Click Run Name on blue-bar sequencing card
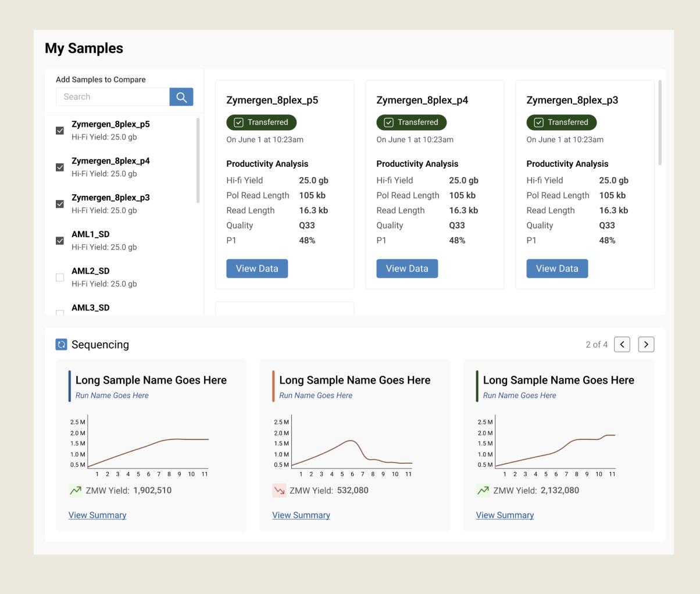Image resolution: width=700 pixels, height=594 pixels. tap(112, 395)
